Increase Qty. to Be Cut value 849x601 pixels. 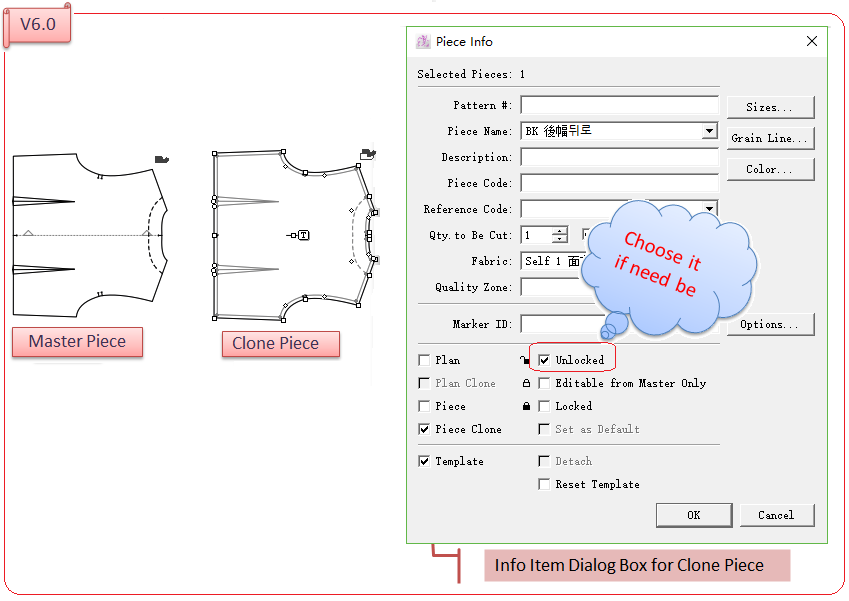tap(559, 231)
